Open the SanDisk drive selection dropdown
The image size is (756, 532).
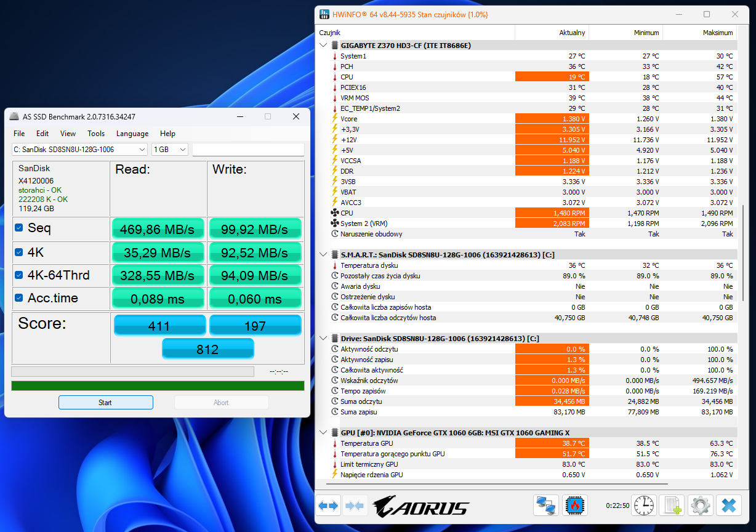[79, 150]
